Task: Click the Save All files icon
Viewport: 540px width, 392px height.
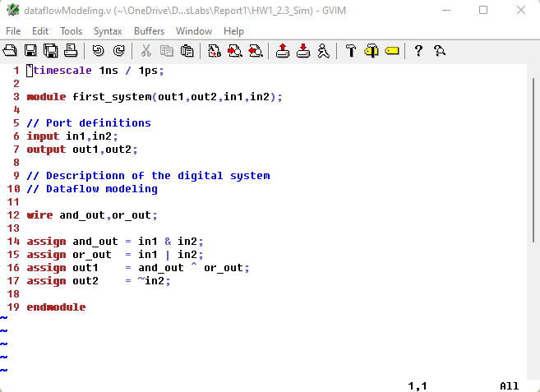Action: click(x=50, y=51)
